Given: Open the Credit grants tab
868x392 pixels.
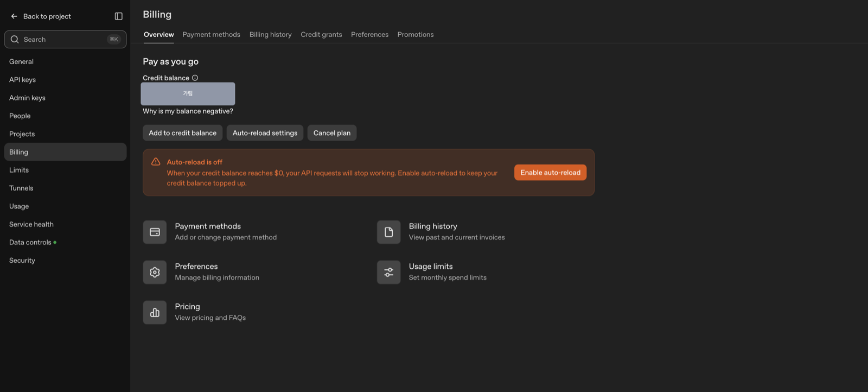Looking at the screenshot, I should (321, 34).
